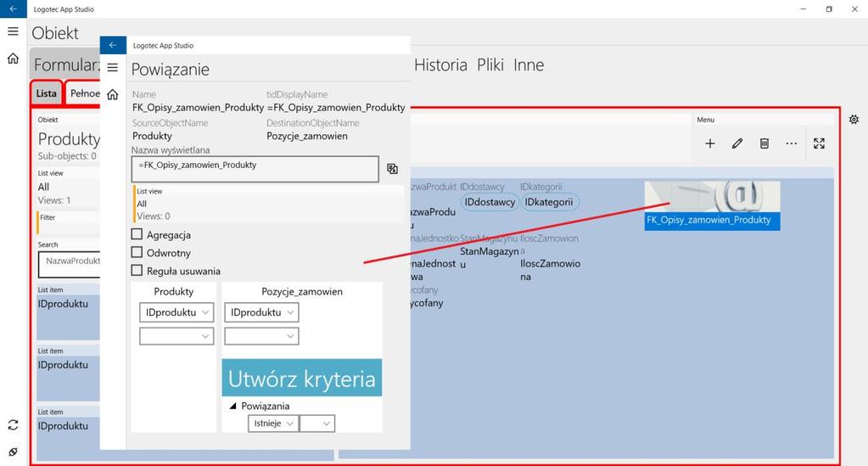Open the Produkty IDproduktu dropdown

coord(176,312)
